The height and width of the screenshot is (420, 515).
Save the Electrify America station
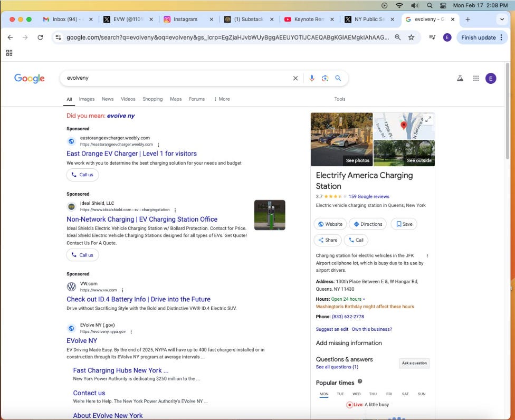(x=404, y=224)
